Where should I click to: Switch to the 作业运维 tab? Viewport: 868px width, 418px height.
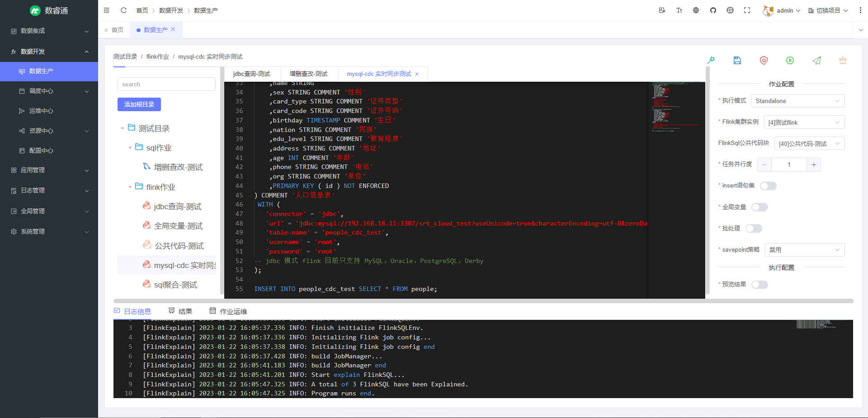(228, 311)
